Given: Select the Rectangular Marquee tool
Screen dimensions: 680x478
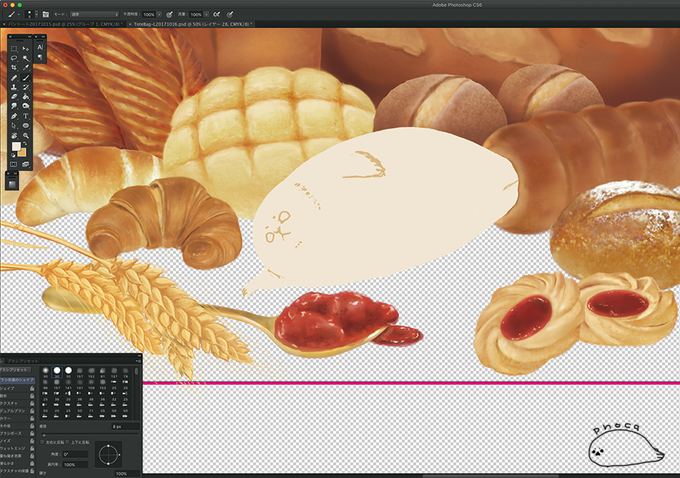Looking at the screenshot, I should pyautogui.click(x=14, y=49).
